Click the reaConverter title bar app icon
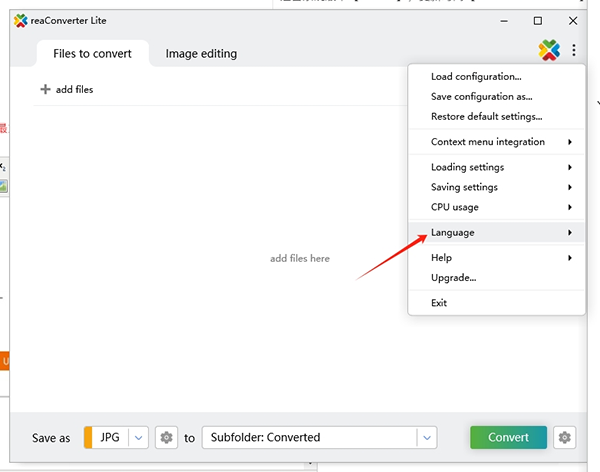The height and width of the screenshot is (472, 600). [x=21, y=20]
